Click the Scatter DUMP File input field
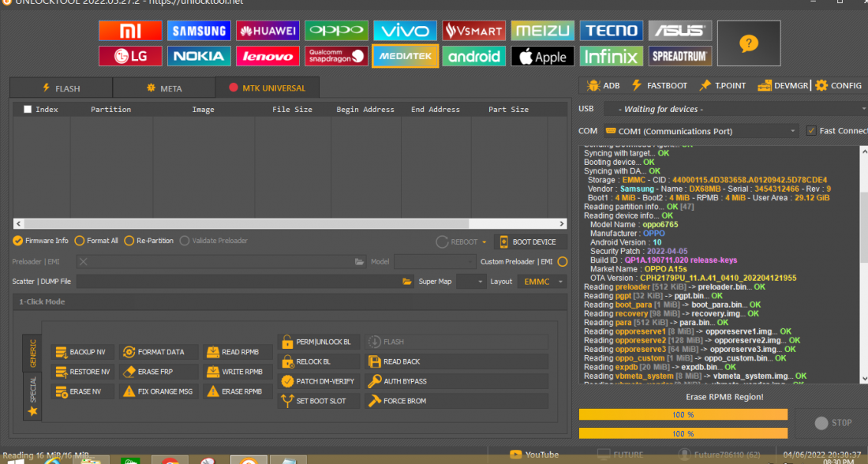 (239, 281)
